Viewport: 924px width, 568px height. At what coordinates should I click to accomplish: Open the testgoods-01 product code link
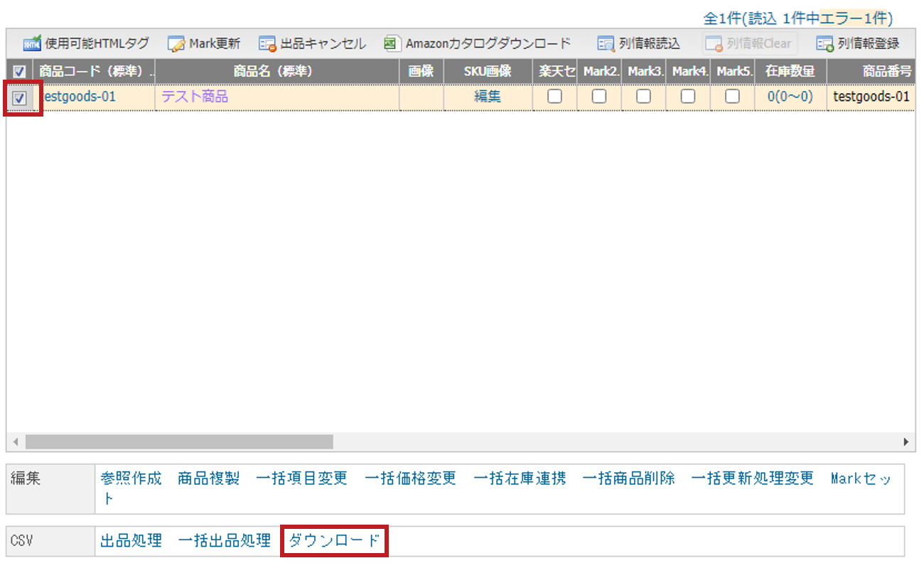coord(79,97)
